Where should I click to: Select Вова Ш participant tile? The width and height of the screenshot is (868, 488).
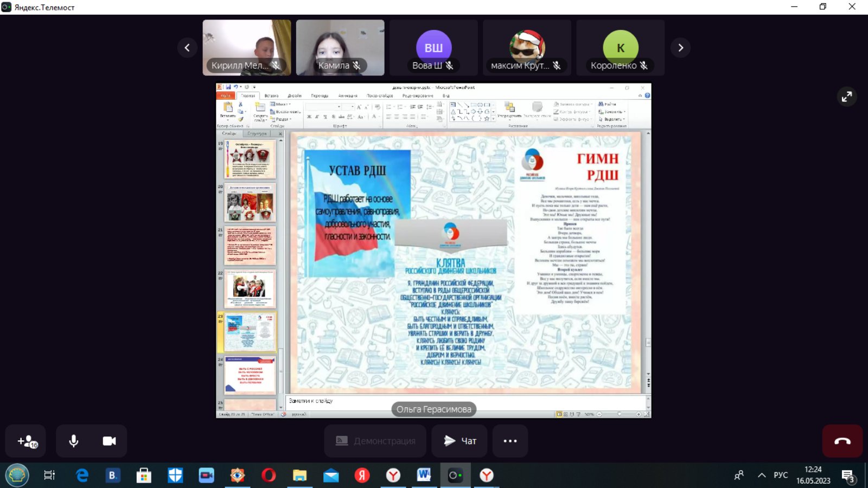pos(433,48)
